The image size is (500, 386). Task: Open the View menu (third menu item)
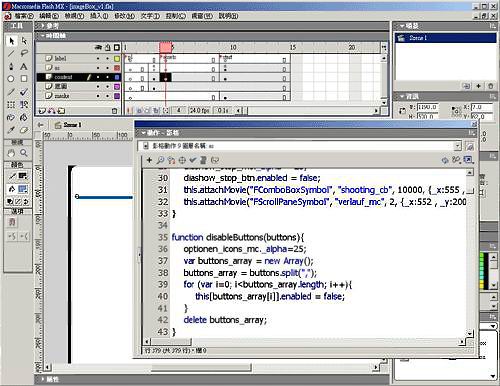click(x=74, y=16)
